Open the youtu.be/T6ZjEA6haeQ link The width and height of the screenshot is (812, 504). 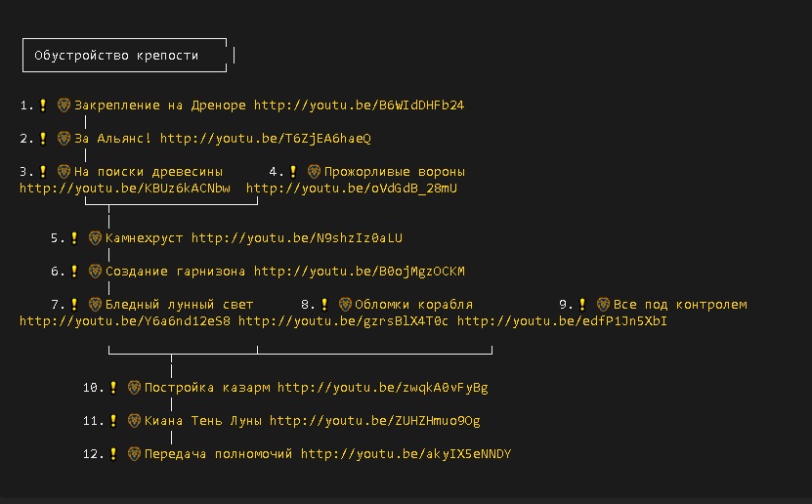[265, 139]
